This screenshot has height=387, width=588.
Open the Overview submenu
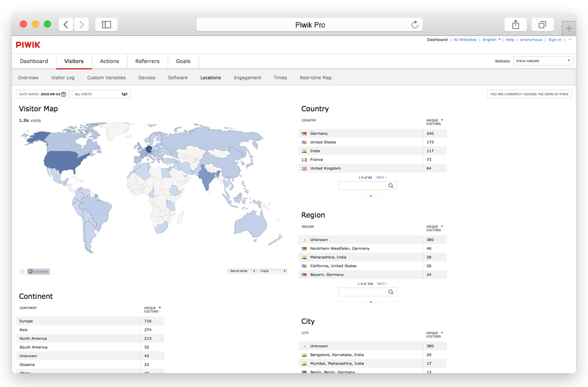pyautogui.click(x=28, y=77)
